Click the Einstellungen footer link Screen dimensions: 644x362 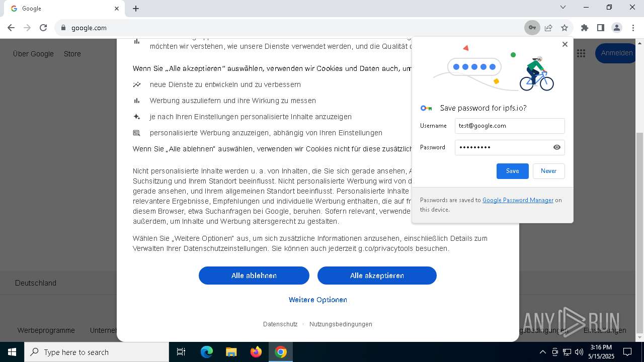[x=605, y=330]
